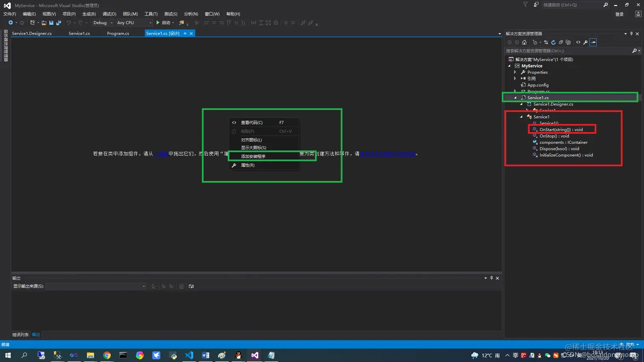Open the 工具(T) tools menu
This screenshot has width=644, height=362.
(x=151, y=14)
